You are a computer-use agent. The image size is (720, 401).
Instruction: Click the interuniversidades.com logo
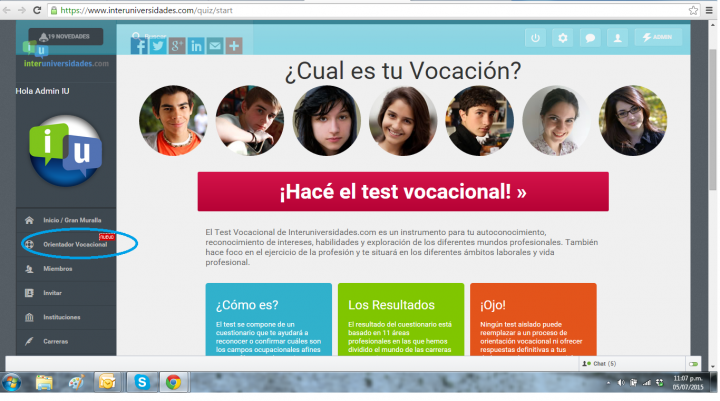(66, 56)
